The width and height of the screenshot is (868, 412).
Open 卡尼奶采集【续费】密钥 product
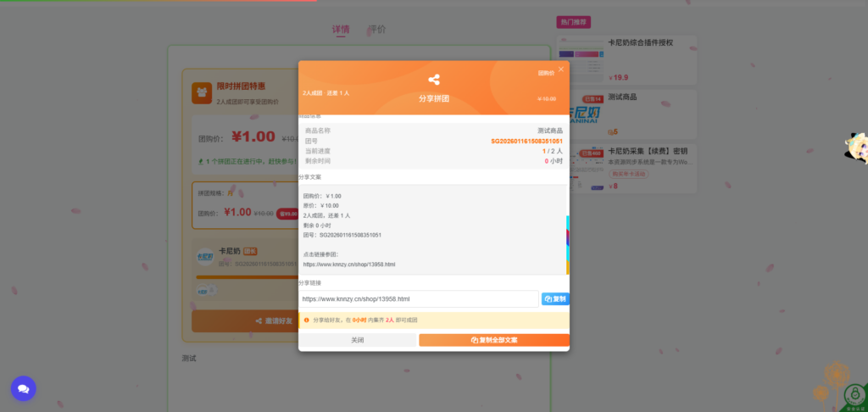point(648,151)
